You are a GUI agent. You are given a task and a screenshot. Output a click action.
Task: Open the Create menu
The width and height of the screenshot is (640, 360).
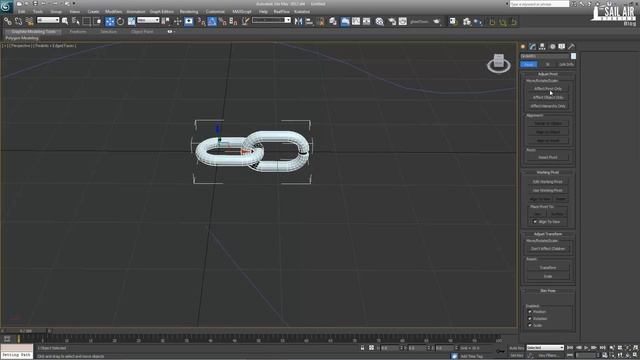pos(93,11)
